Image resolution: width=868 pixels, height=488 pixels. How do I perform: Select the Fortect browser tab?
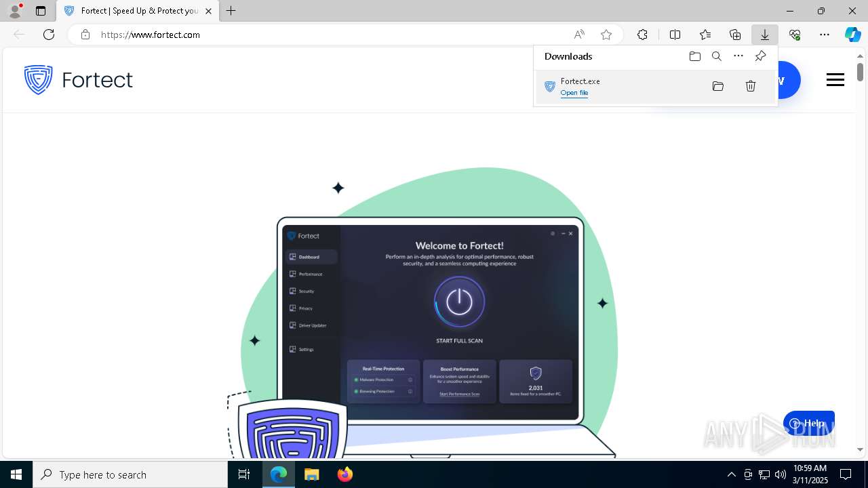(x=138, y=11)
